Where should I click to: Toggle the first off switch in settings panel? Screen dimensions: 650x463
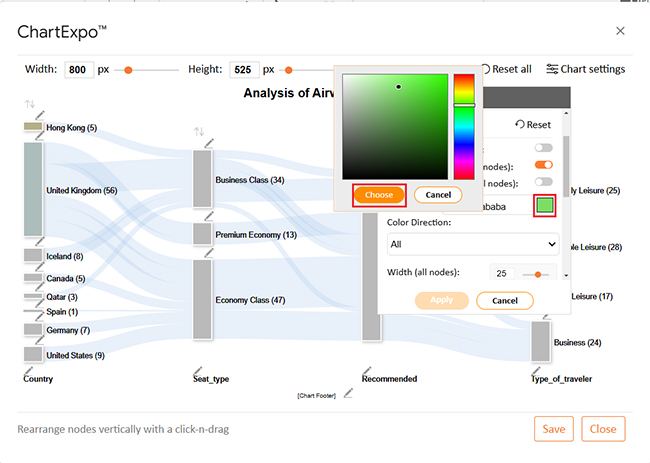(543, 148)
